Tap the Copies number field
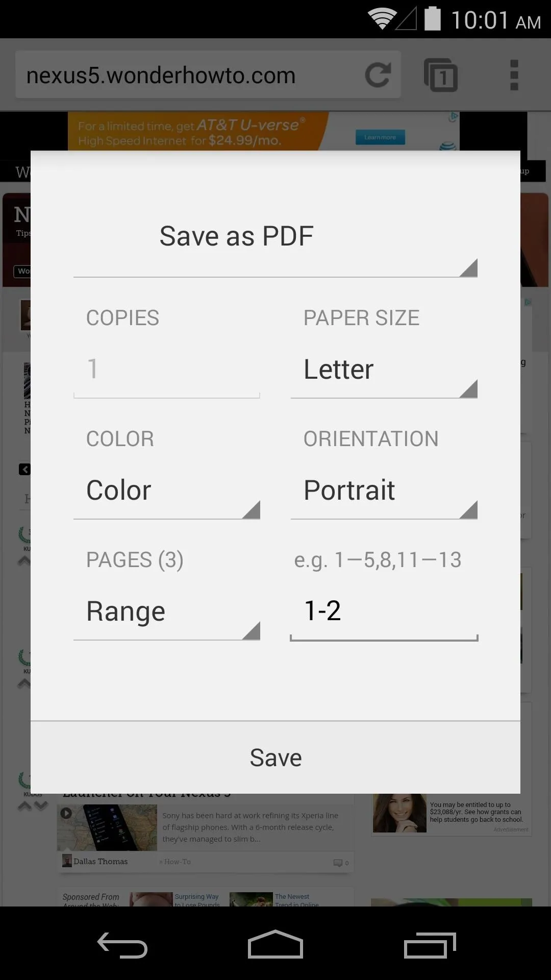 click(x=167, y=370)
